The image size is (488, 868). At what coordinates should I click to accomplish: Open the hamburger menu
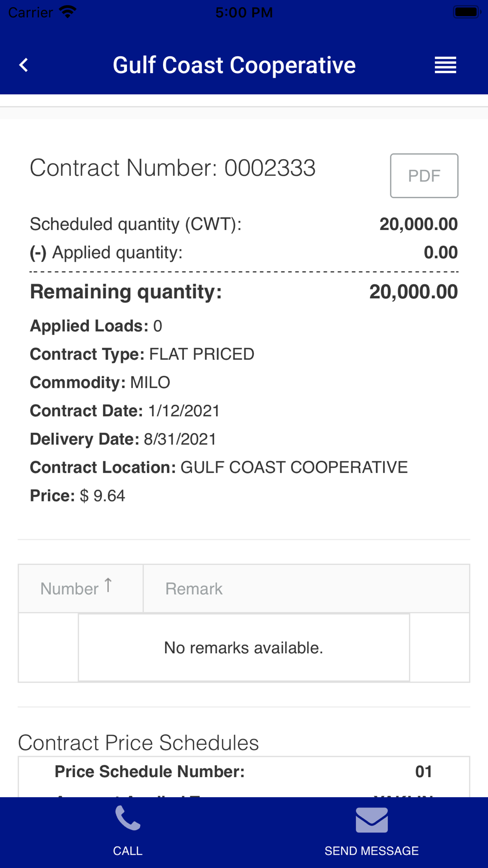pyautogui.click(x=445, y=65)
